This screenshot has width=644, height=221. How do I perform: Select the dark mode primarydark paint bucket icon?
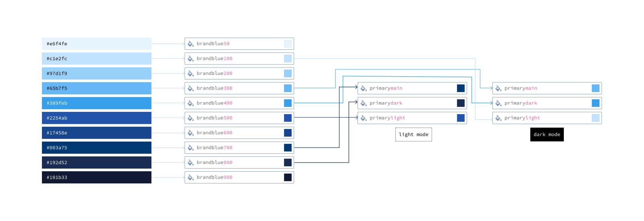tap(498, 103)
